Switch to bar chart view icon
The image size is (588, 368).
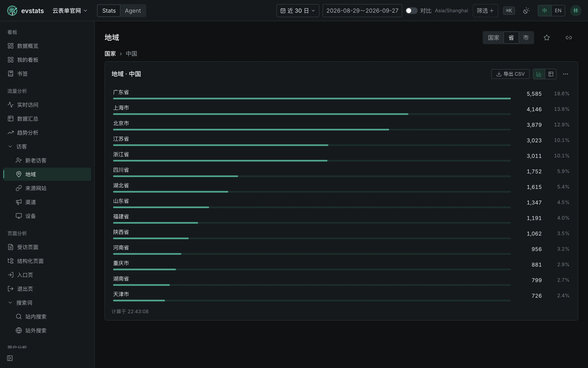(539, 74)
